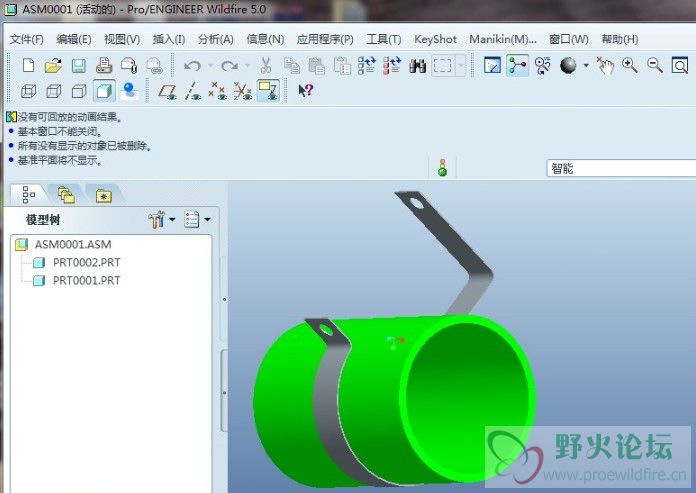Paste from clipboard icon
This screenshot has width=696, height=493.
click(316, 66)
